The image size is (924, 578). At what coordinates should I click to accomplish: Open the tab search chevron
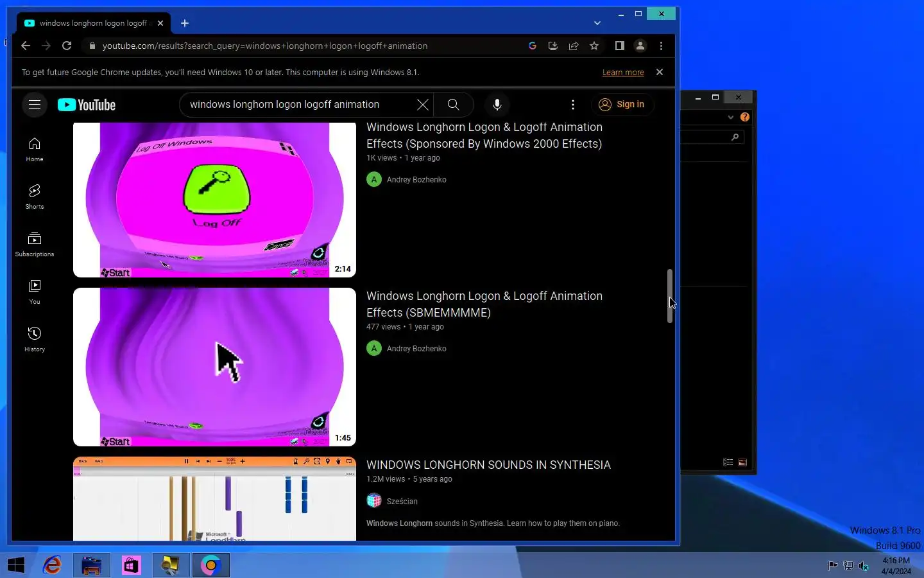[x=597, y=23]
